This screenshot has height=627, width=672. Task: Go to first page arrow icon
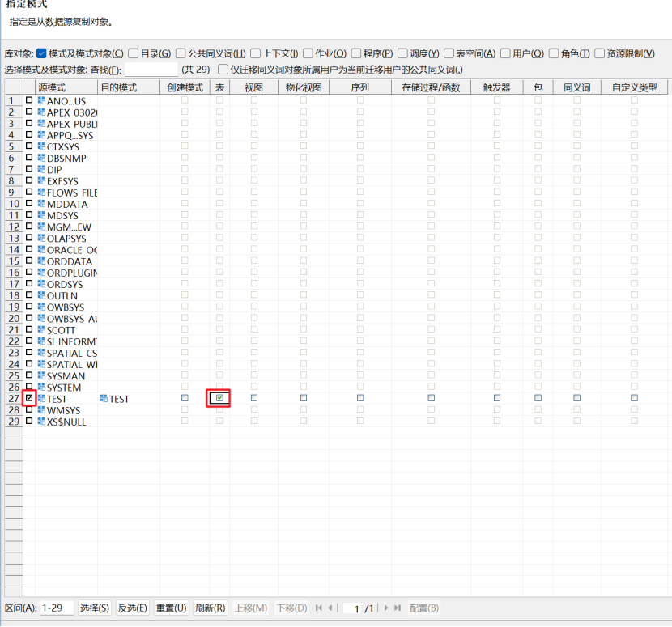[319, 608]
